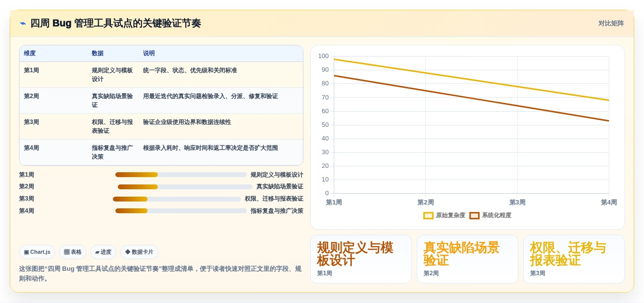
Task: Click the 系统化程度 legend label
Action: 496,215
